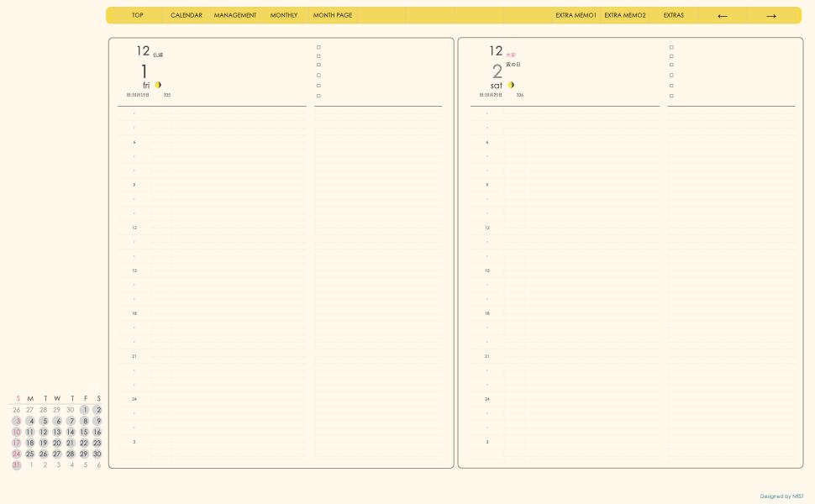
Task: Open the EXTRA MEMO1 tab
Action: tap(576, 15)
